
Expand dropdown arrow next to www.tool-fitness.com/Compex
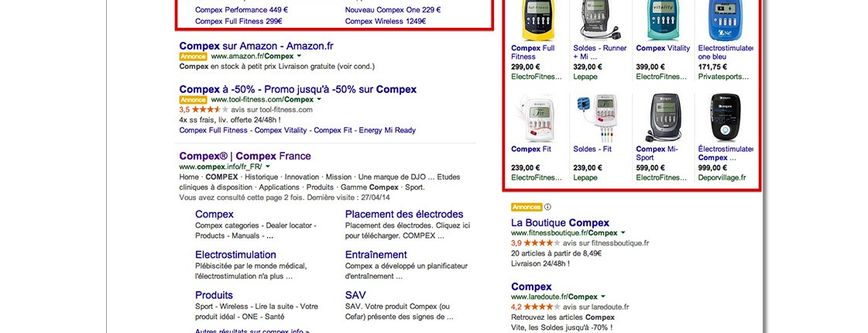click(319, 100)
